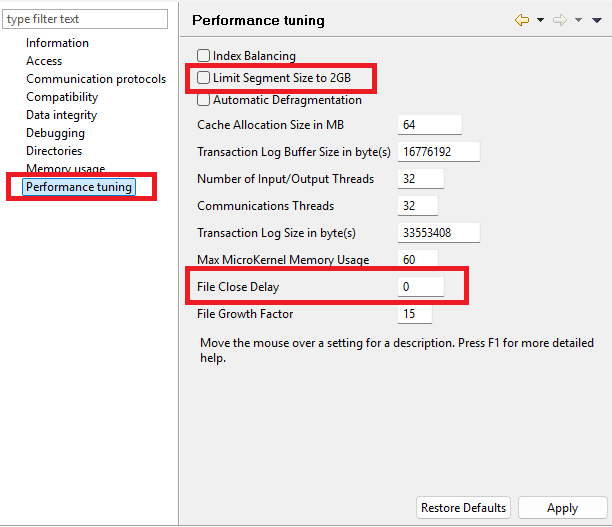Select Performance tuning in the tree

point(79,187)
